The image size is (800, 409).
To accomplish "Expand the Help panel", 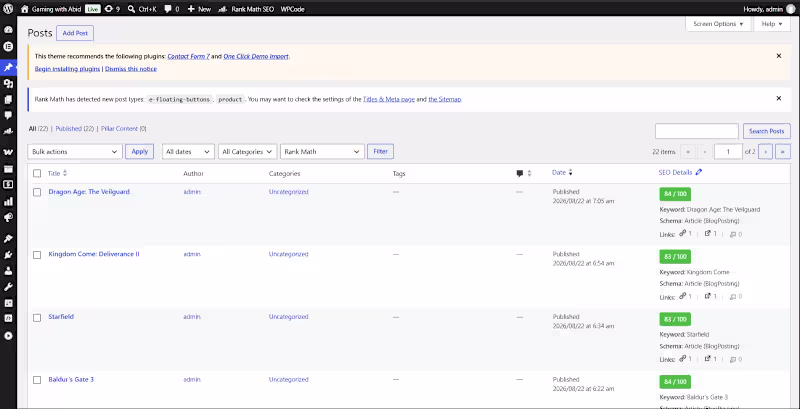I will pyautogui.click(x=772, y=24).
